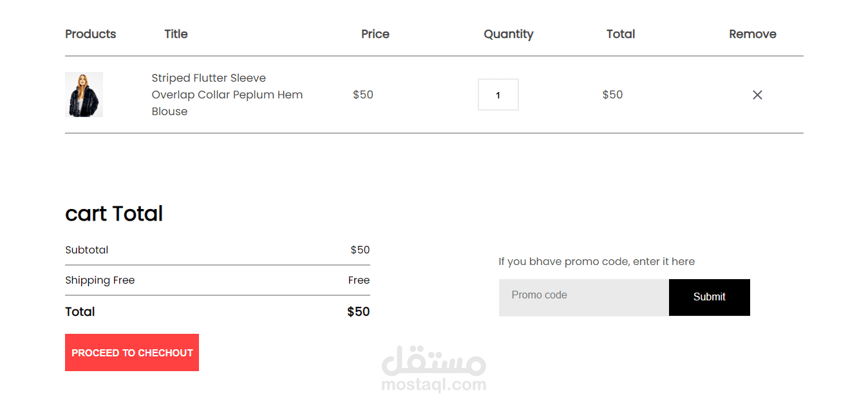
Task: Click the Products column header
Action: [91, 34]
